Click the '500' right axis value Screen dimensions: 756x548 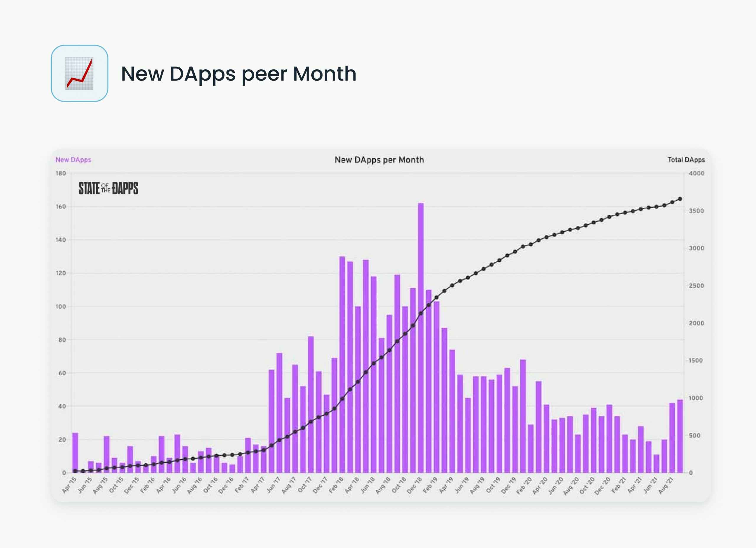[695, 435]
